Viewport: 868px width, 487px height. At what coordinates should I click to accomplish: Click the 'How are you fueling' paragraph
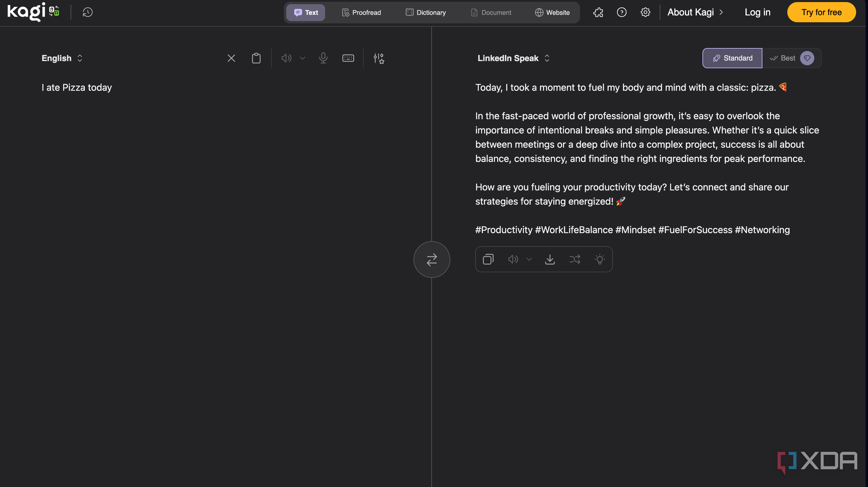point(632,194)
